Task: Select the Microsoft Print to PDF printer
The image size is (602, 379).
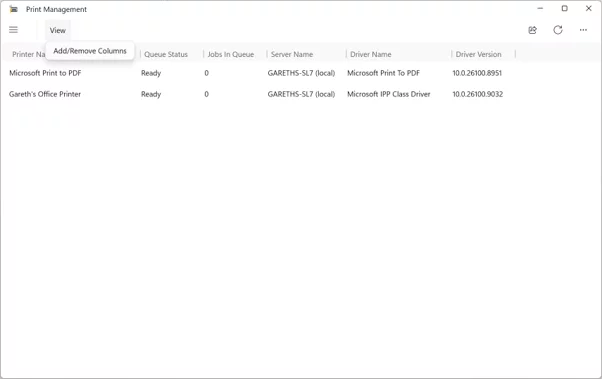Action: [x=45, y=73]
